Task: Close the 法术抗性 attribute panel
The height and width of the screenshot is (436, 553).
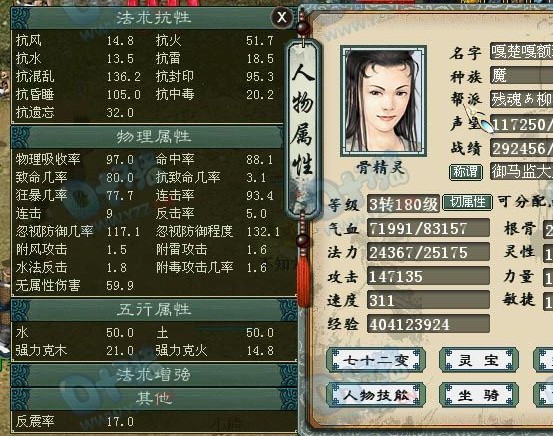Action: [282, 17]
